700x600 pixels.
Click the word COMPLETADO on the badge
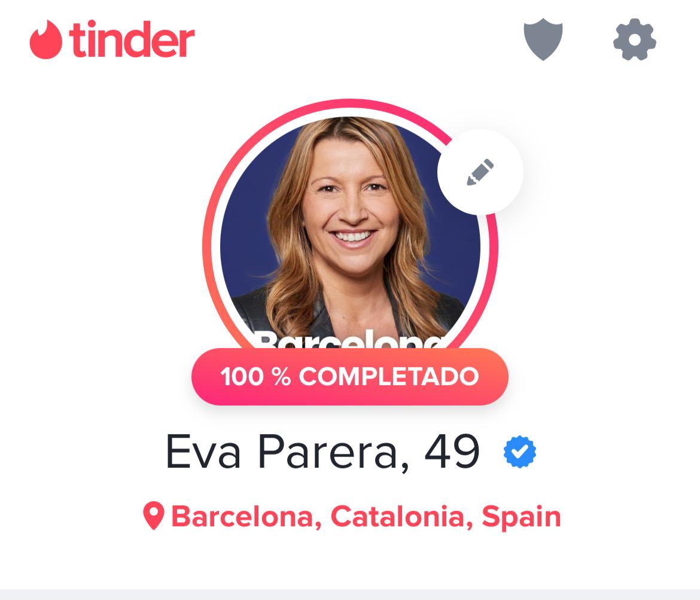[388, 376]
